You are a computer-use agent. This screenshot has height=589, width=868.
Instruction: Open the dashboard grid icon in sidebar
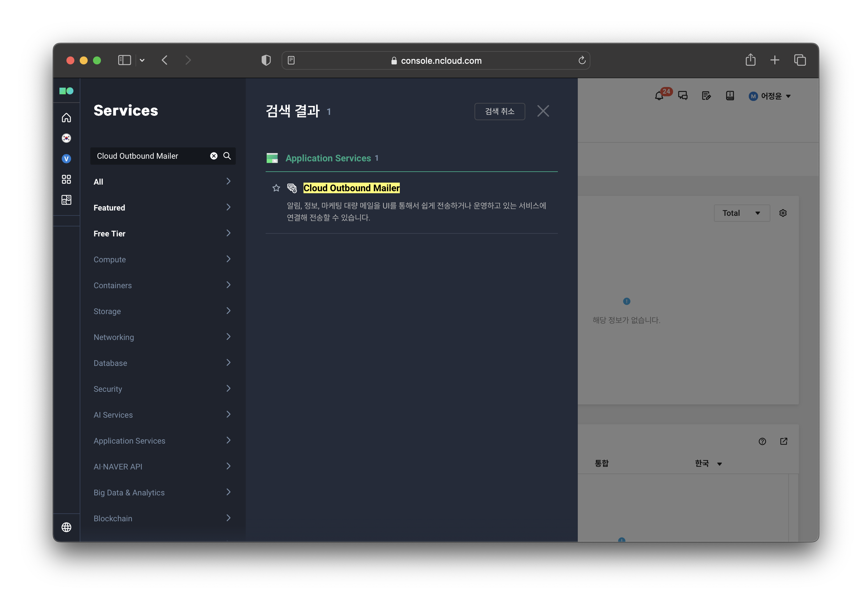66,179
